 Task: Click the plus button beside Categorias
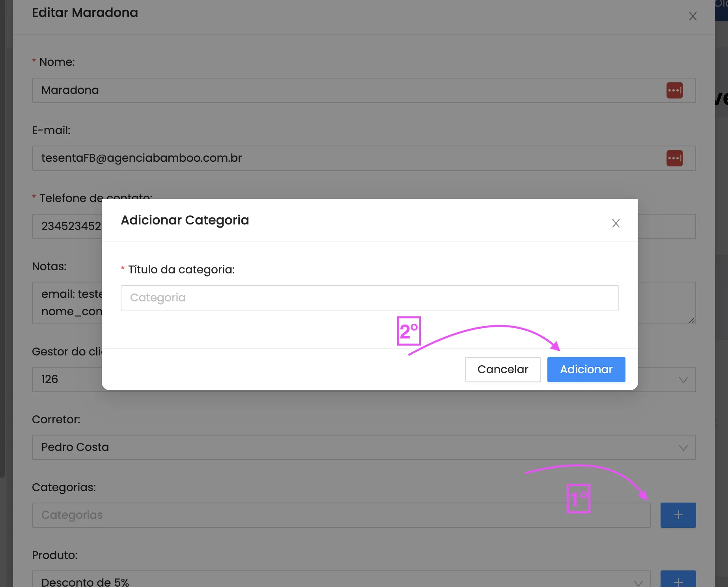click(678, 515)
